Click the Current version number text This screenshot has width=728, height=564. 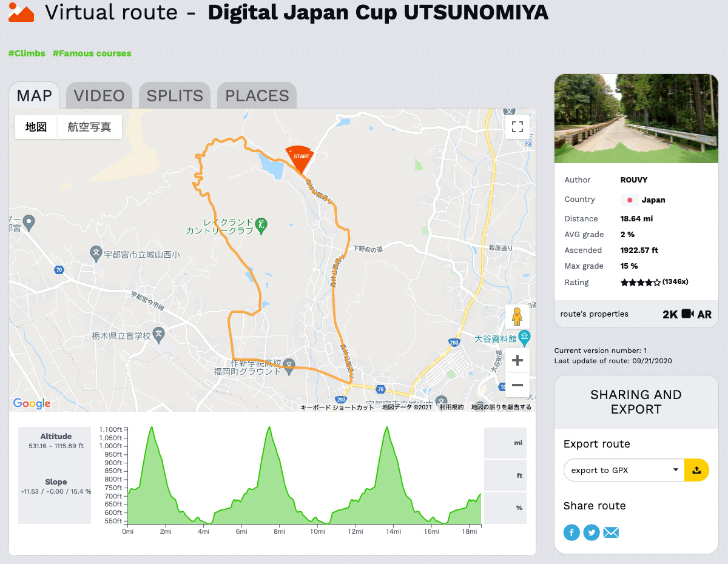tap(601, 351)
